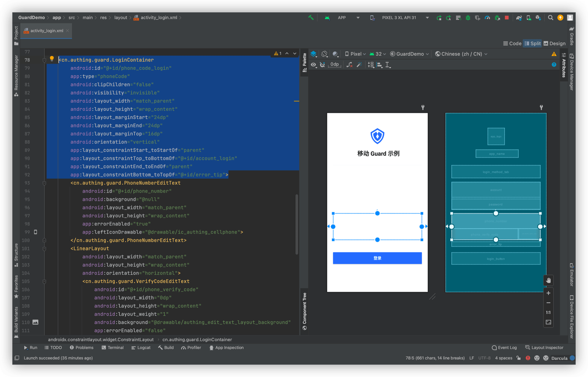Screen dimensions: 588x377
Task: Open the PIXEL 3 XL API 31 selector
Action: [x=399, y=18]
